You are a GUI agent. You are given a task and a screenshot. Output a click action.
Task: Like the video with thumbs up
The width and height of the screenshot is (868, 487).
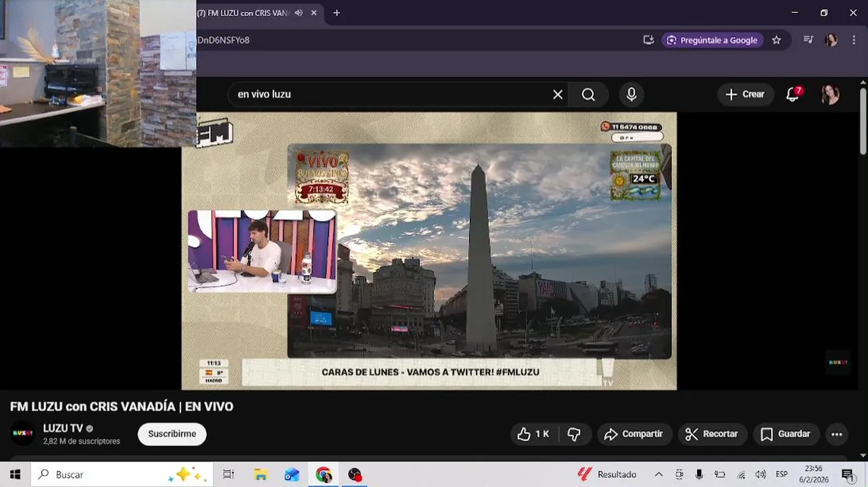pyautogui.click(x=533, y=434)
